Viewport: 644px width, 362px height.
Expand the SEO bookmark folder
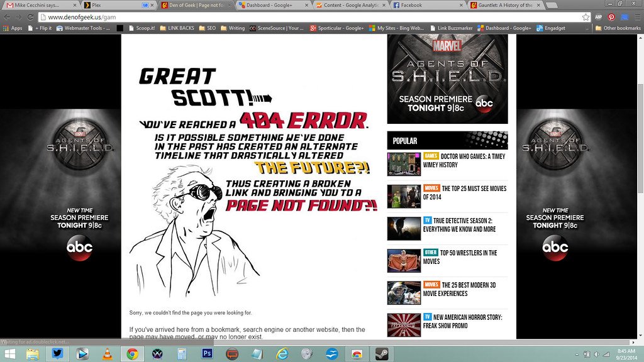tap(208, 28)
